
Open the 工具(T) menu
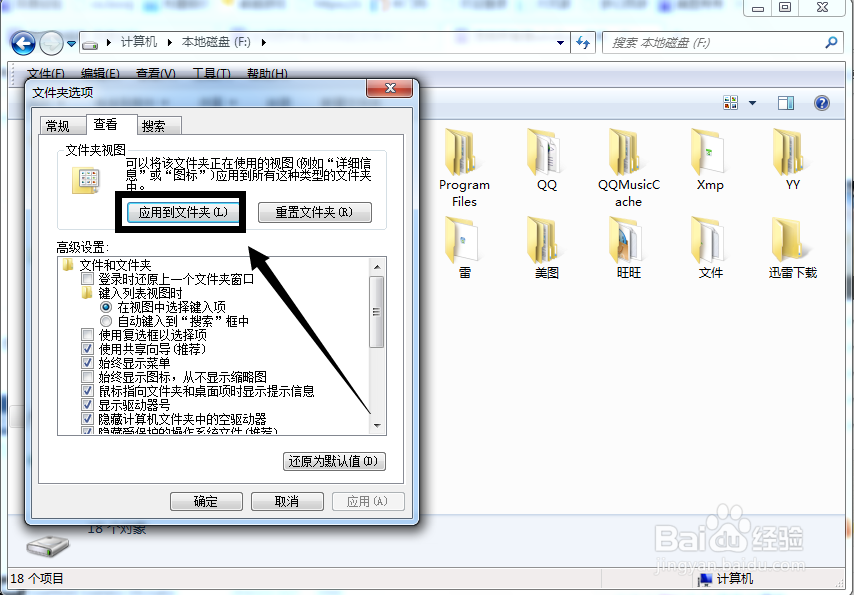point(211,74)
